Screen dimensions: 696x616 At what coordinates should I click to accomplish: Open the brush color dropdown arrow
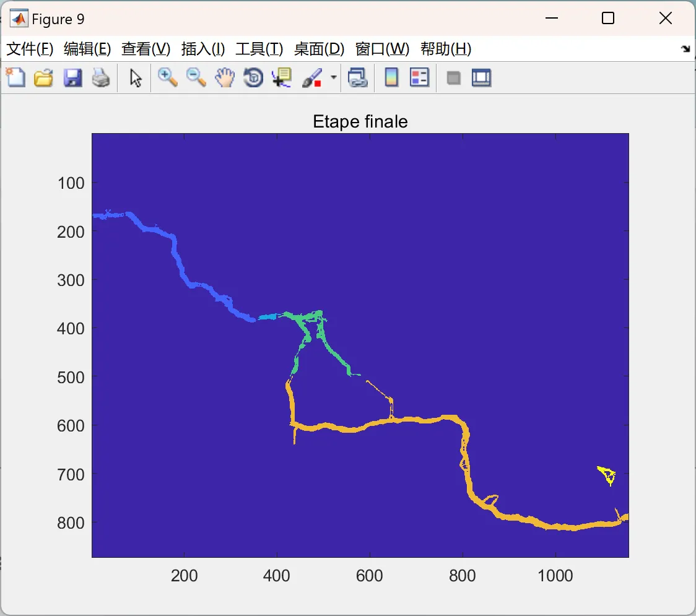pyautogui.click(x=334, y=77)
